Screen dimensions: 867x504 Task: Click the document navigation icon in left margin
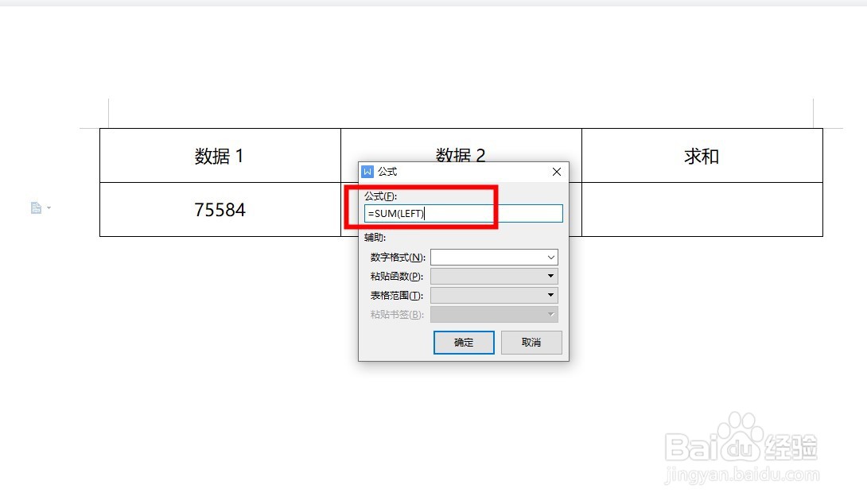point(36,207)
